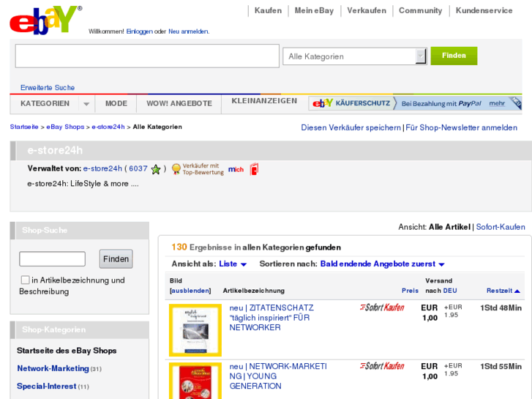This screenshot has height=399, width=532.
Task: Click the 'Alle Artikel' view text
Action: (449, 227)
